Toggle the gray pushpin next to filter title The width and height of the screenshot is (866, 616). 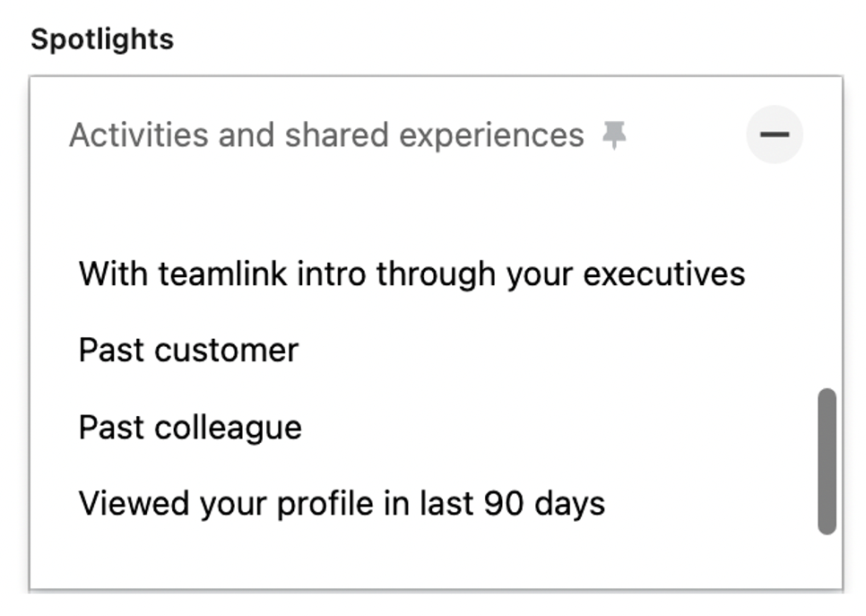point(614,135)
